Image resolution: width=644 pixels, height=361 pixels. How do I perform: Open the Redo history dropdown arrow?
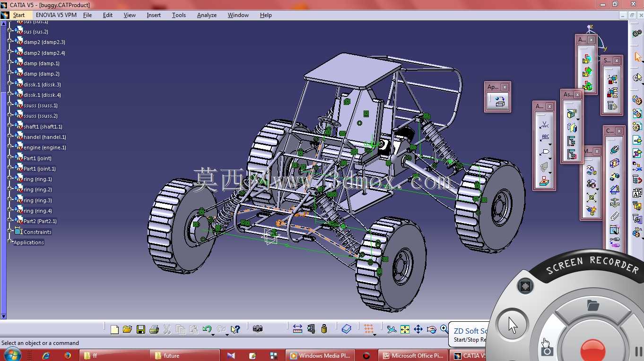(x=227, y=334)
